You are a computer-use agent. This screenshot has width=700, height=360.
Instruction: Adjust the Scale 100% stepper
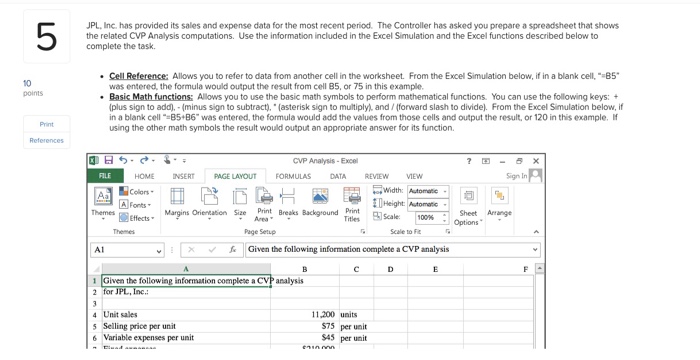click(444, 218)
